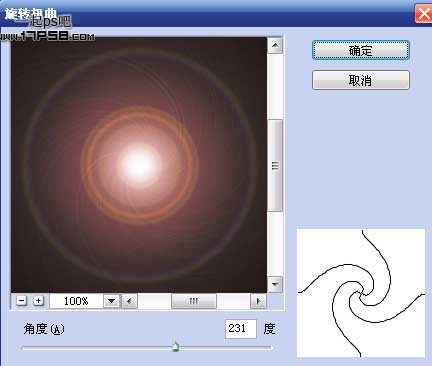Click the 取消 (Cancel) button
Screen dimensions: 432x366
pyautogui.click(x=361, y=80)
